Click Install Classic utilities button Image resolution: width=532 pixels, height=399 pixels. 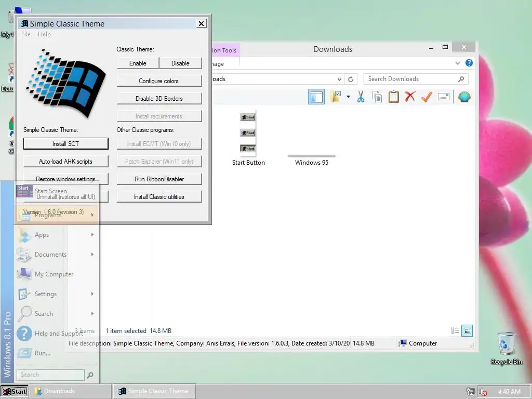[159, 197]
